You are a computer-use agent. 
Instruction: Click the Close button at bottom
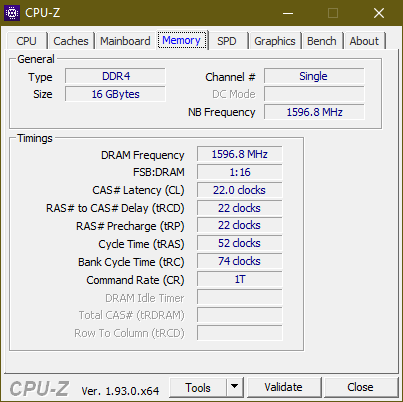(x=360, y=387)
